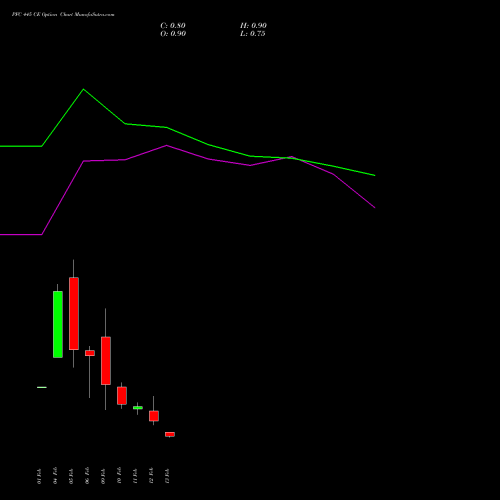Image resolution: width=500 pixels, height=500 pixels.
Task: Select the red candlestick for 09 Feb
Action: click(106, 361)
